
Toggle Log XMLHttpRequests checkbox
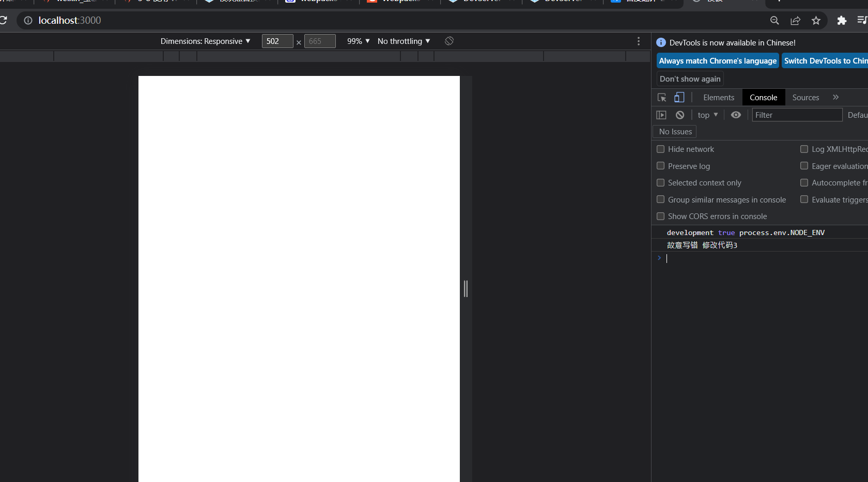pos(804,149)
